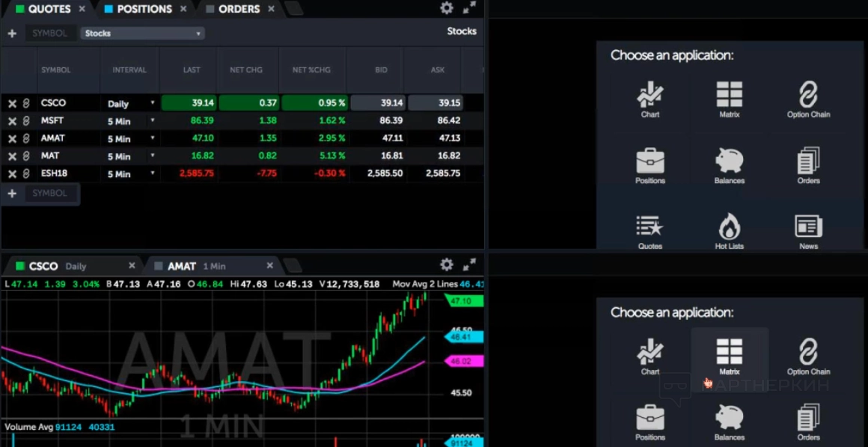Toggle link icon for CSCO row
Viewport: 868px width, 447px height.
pyautogui.click(x=26, y=103)
